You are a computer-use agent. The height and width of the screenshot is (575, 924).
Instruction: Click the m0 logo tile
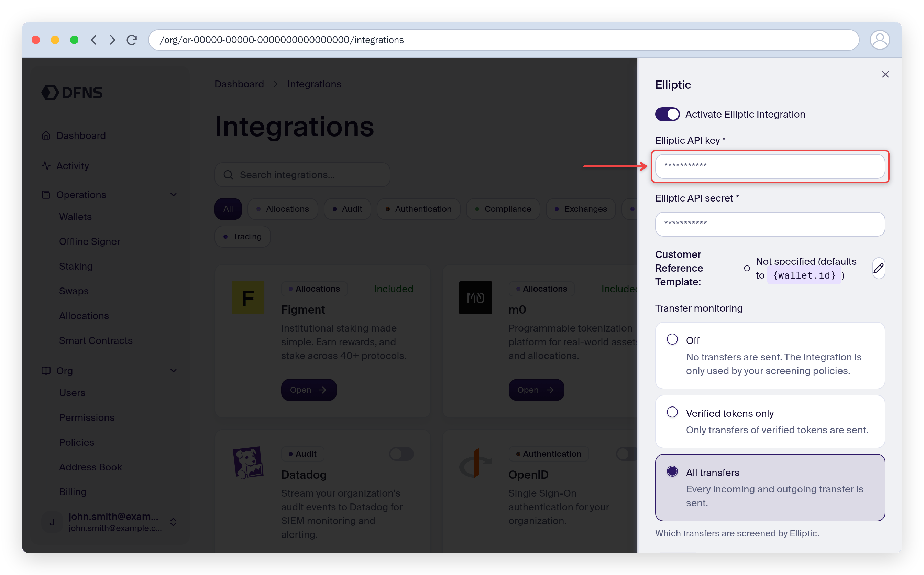475,298
